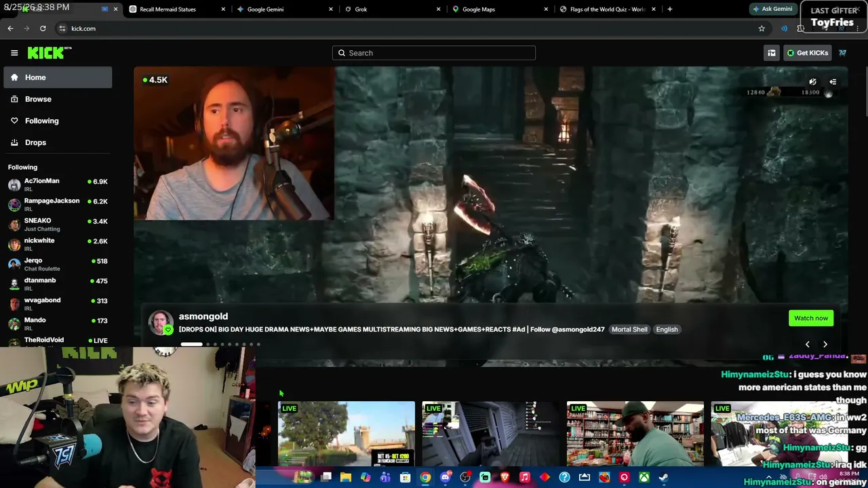Open Google Chrome from the taskbar
Viewport: 868px width, 488px height.
click(x=425, y=477)
